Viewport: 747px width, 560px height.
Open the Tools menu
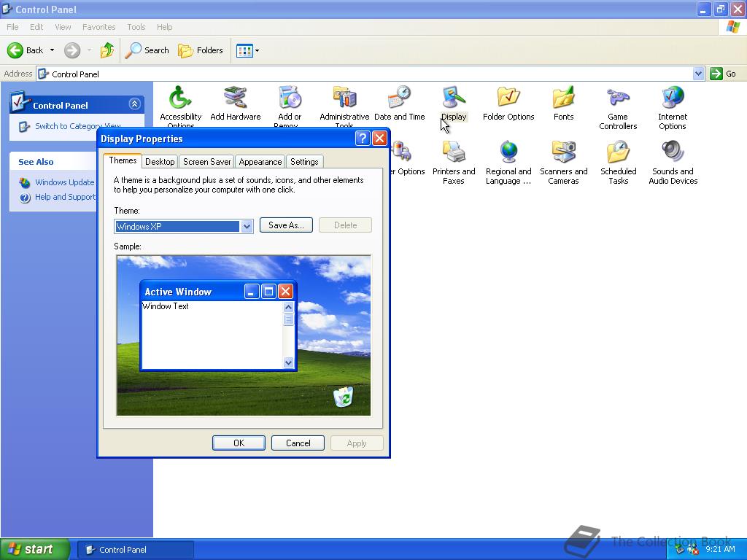[136, 27]
